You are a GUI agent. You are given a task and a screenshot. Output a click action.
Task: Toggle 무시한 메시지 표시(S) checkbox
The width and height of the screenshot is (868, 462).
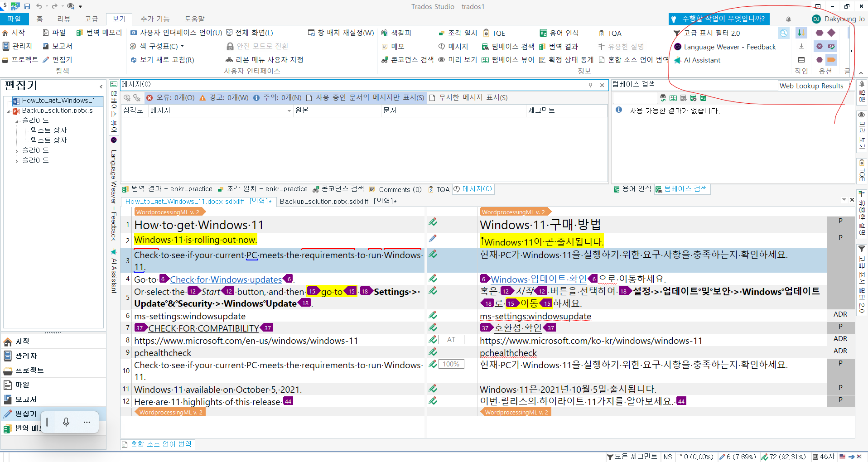coord(468,97)
